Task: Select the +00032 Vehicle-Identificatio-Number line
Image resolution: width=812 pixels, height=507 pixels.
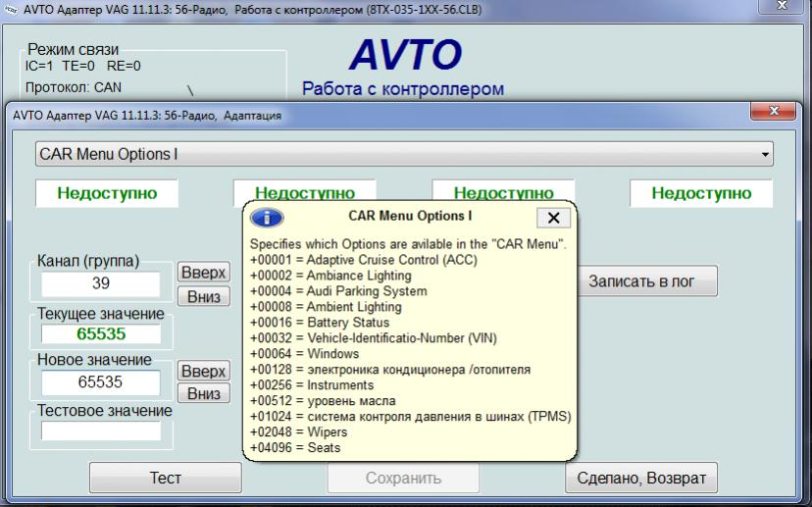Action: (374, 337)
